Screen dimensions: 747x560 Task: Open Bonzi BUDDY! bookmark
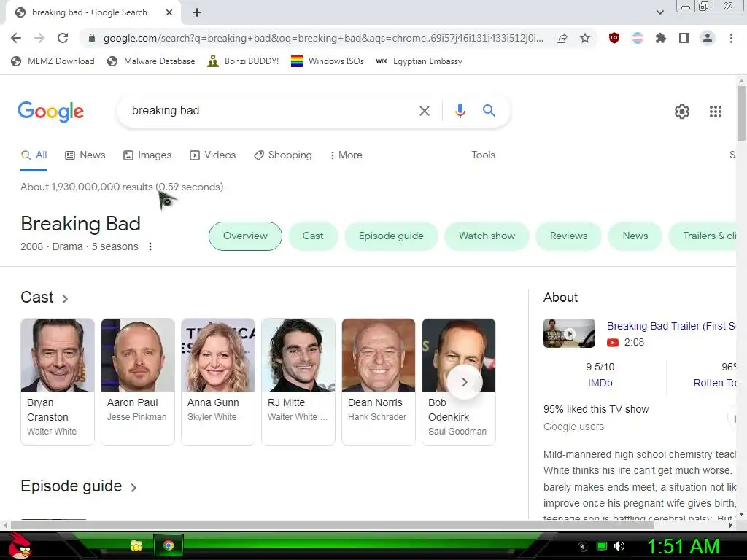click(x=243, y=61)
